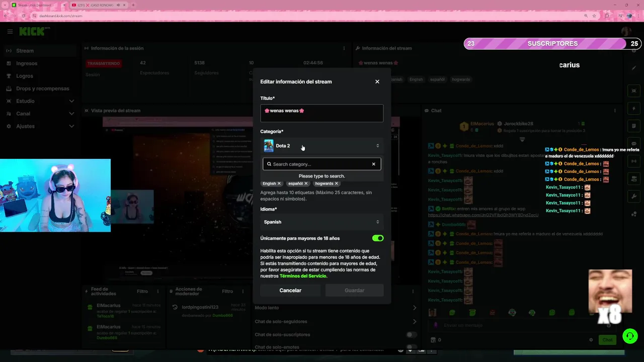Image resolution: width=644 pixels, height=362 pixels.
Task: Open Feed de actividades Filtro
Action: tap(142, 291)
